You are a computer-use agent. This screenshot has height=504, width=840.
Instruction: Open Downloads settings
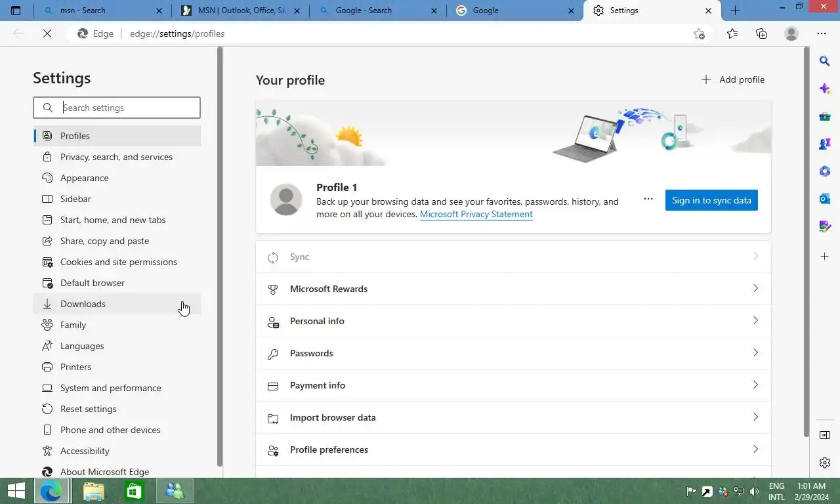pos(117,304)
